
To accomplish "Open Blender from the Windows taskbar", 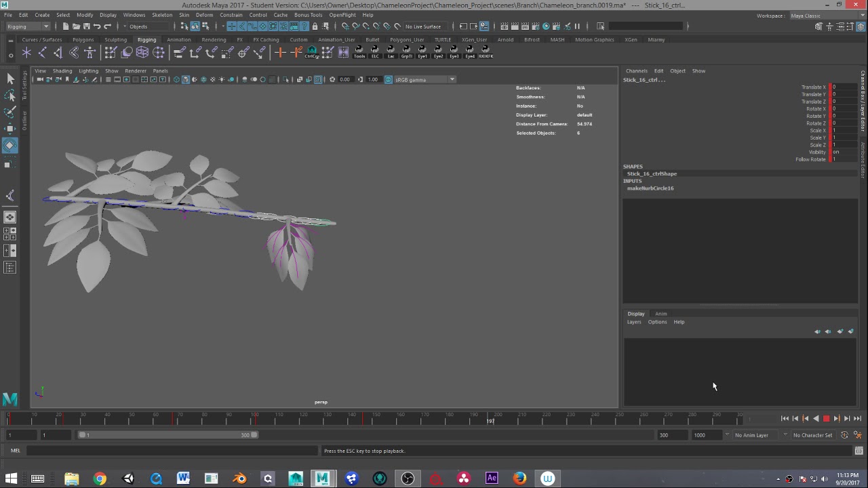I will click(x=239, y=479).
